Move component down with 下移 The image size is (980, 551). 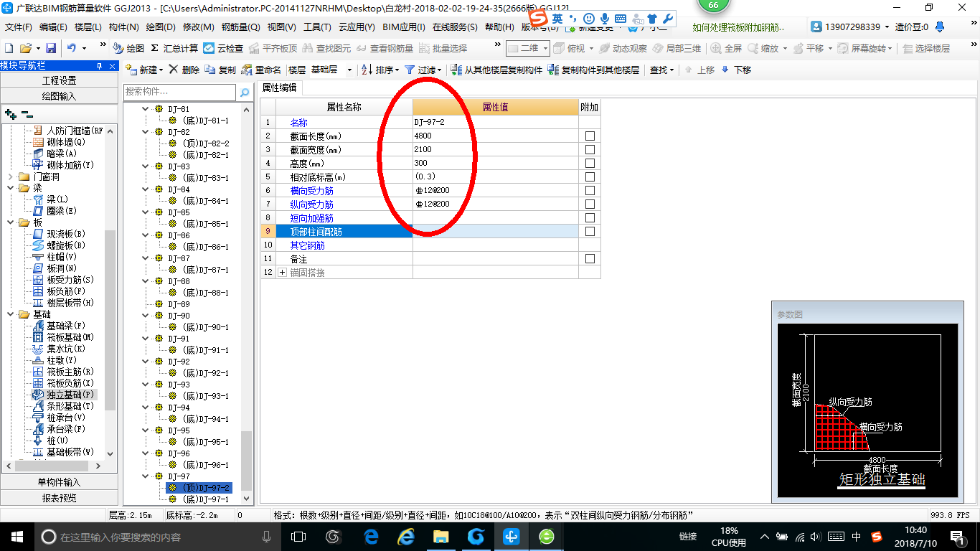pyautogui.click(x=736, y=70)
